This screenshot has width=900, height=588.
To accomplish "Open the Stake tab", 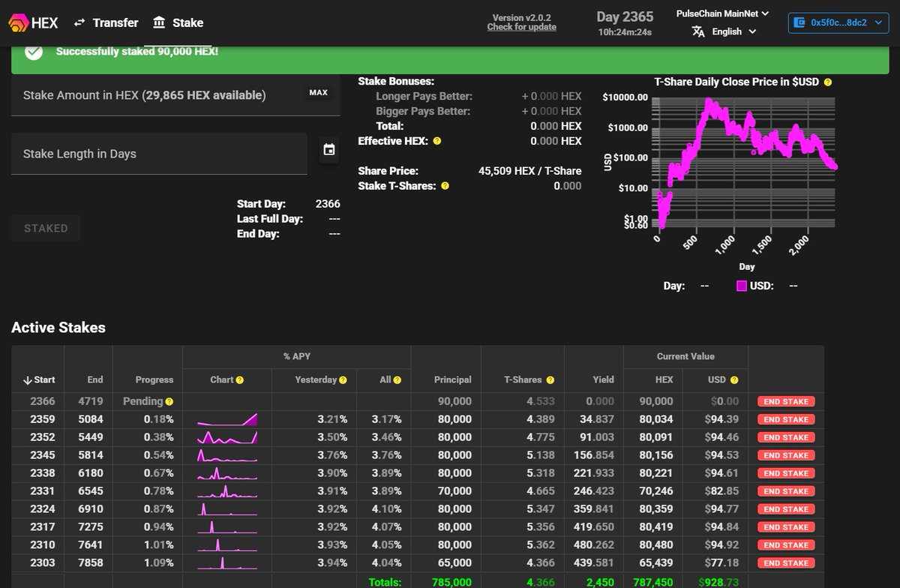I will click(178, 22).
